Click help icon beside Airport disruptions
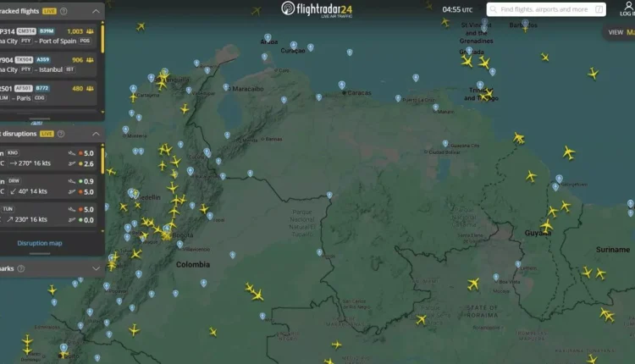Screen dimensions: 635x364 click(63, 134)
